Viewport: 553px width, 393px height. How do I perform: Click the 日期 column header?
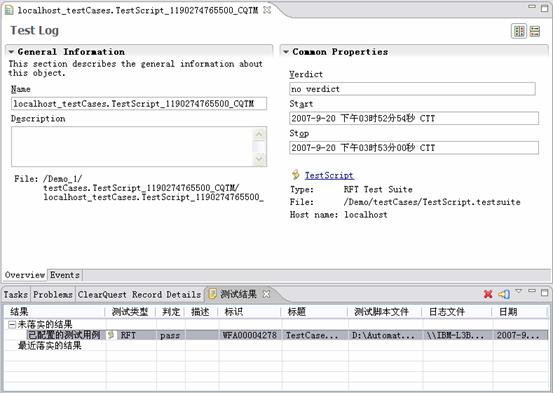[x=520, y=312]
